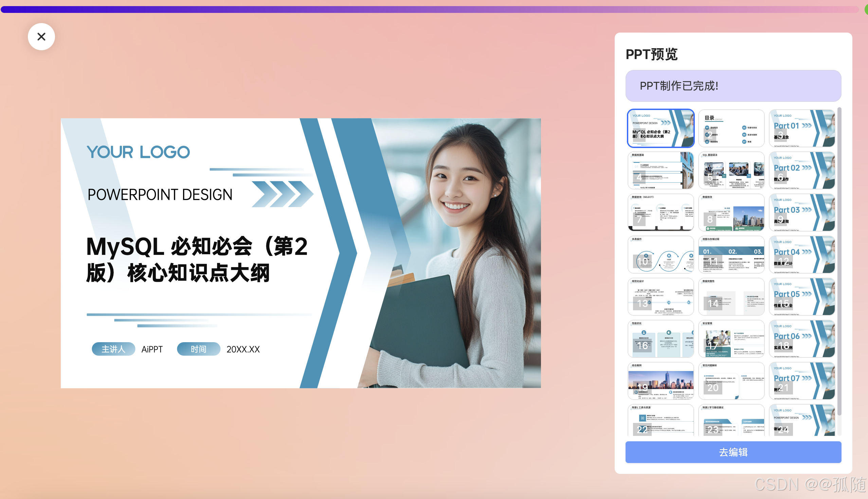Select the Part 07 section thumbnail

(x=802, y=381)
